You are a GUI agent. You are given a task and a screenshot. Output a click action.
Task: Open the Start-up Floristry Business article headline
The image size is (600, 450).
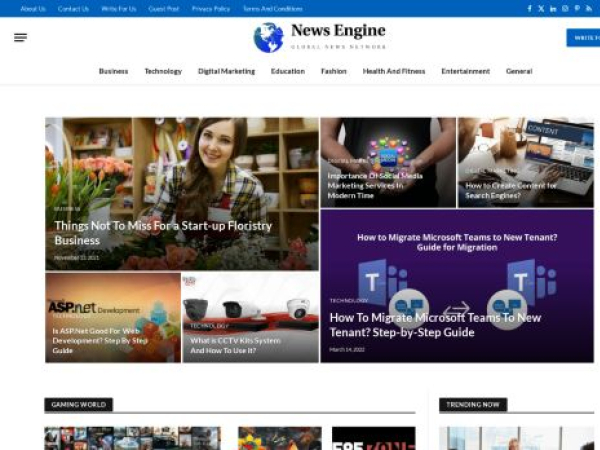pos(163,233)
